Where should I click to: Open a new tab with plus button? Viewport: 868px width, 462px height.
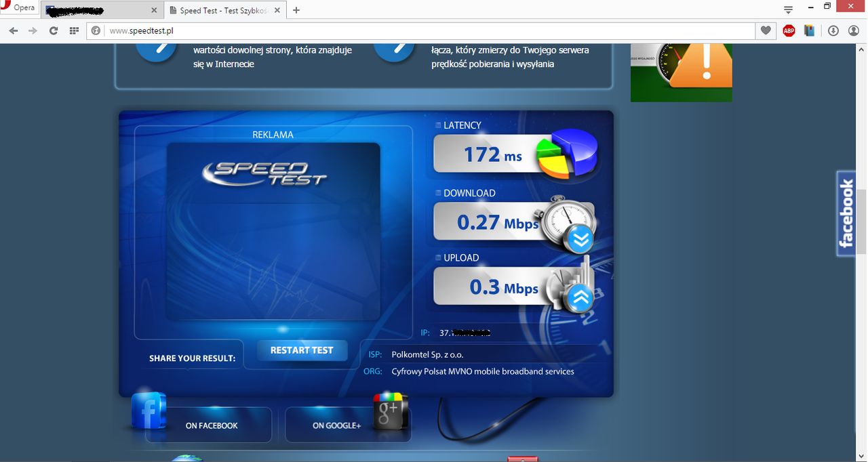[x=296, y=10]
